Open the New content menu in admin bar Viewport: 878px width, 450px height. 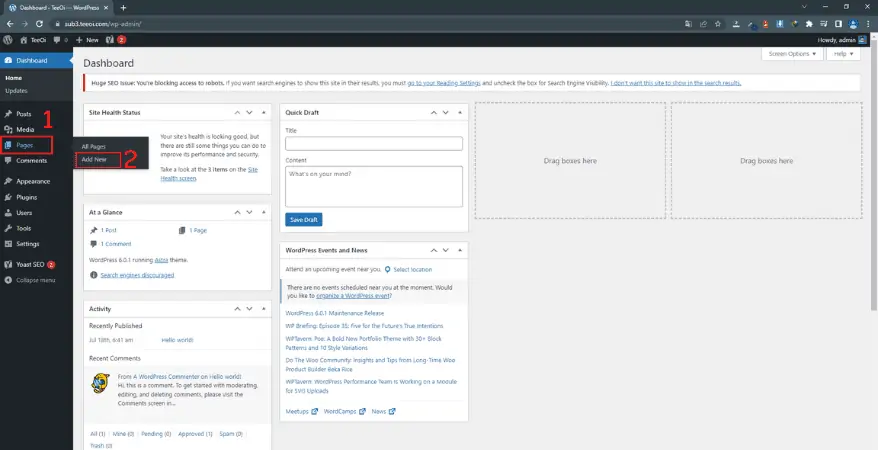click(x=87, y=40)
